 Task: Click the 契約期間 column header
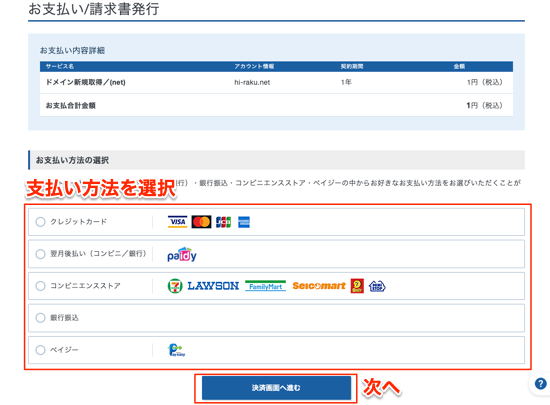pyautogui.click(x=352, y=66)
